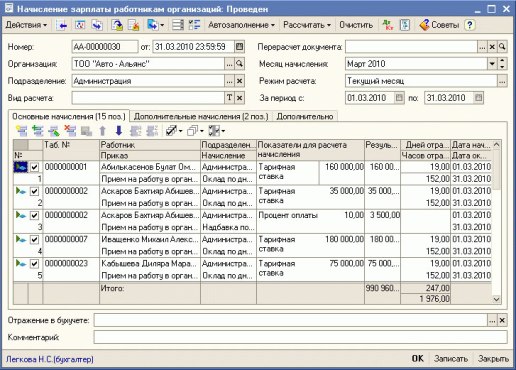Screen dimensions: 516x370
Task: Open the Действия dropdown menu
Action: 26,25
